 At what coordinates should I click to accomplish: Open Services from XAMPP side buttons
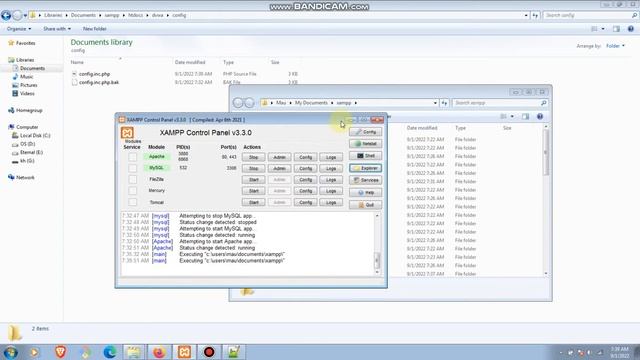point(366,180)
